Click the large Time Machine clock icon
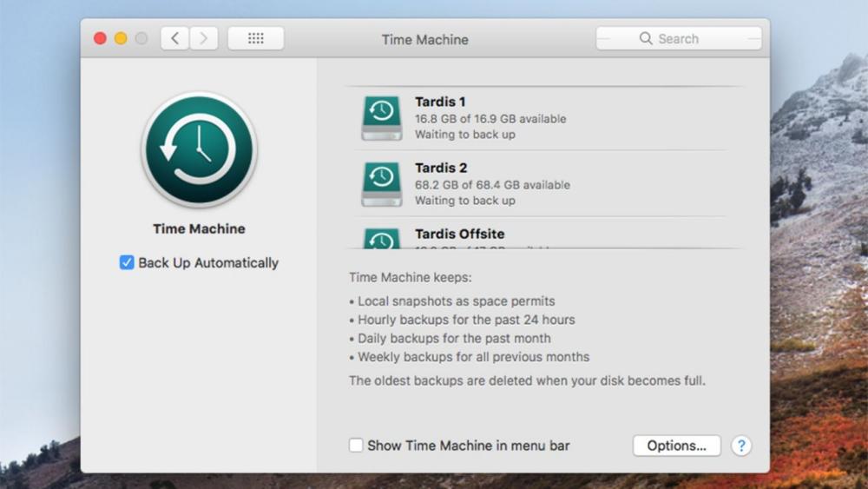 199,149
